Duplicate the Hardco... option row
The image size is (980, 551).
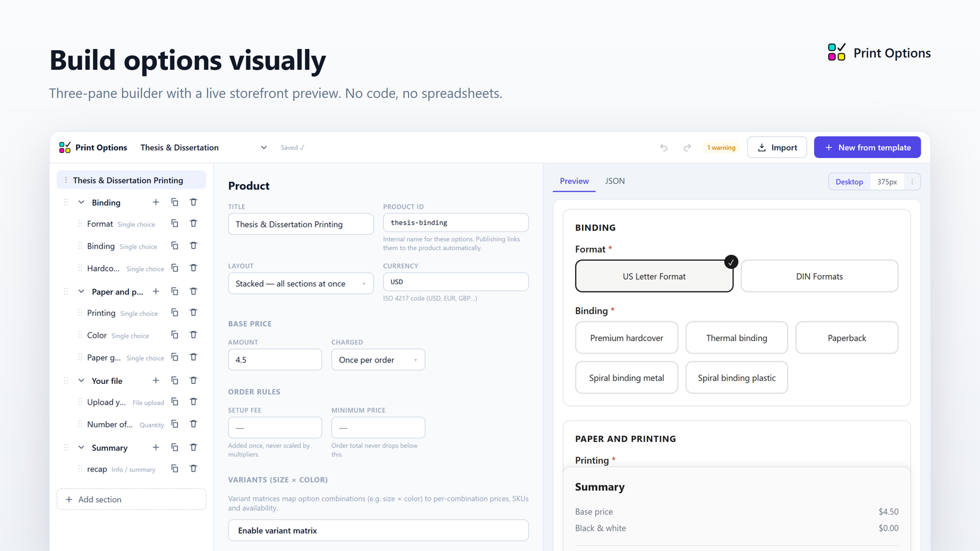tap(175, 268)
